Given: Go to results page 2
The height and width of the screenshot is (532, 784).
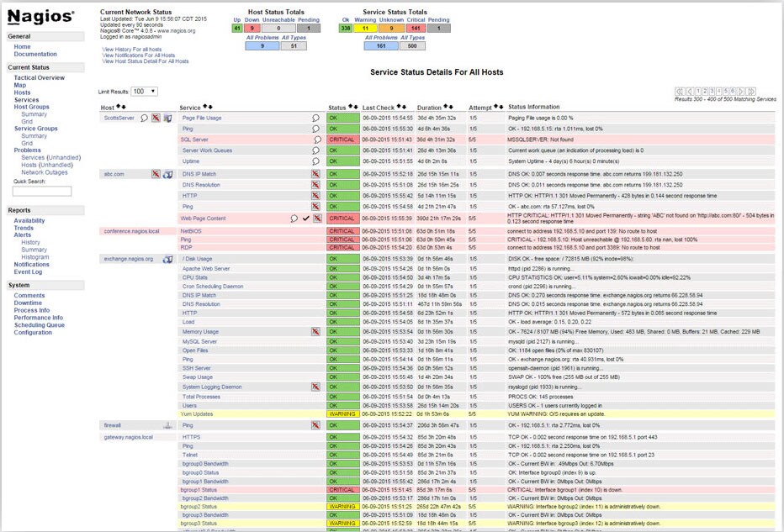Looking at the screenshot, I should pos(705,92).
